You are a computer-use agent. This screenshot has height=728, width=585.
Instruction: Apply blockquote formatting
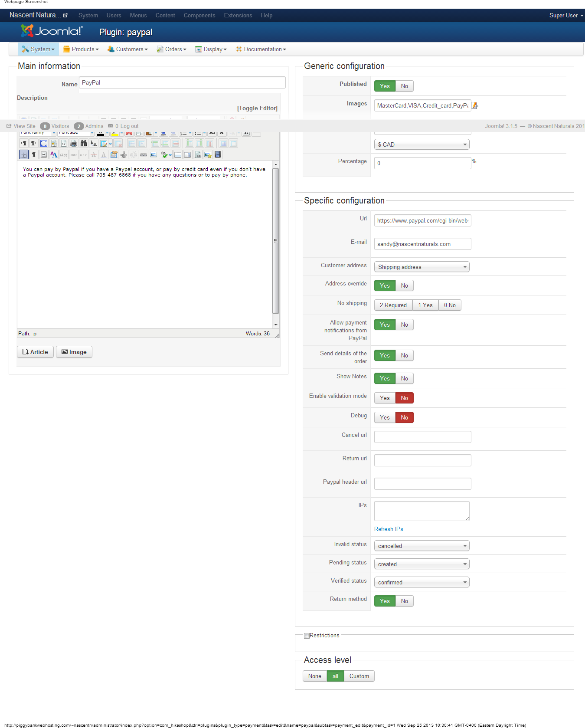[x=64, y=154]
